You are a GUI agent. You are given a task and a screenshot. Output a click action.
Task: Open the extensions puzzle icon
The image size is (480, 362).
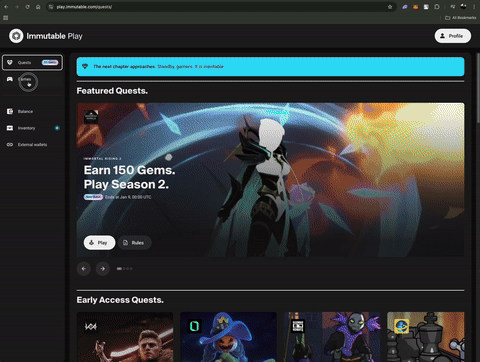pyautogui.click(x=437, y=7)
